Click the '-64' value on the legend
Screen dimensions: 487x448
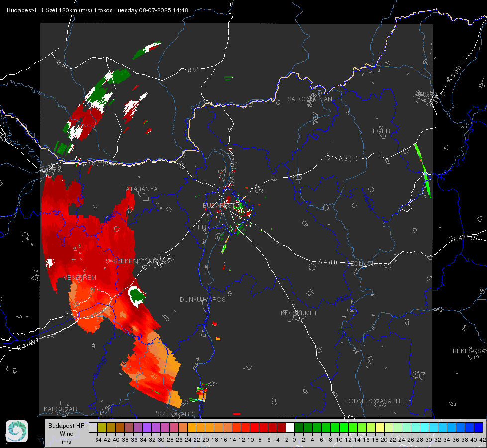coord(97,440)
